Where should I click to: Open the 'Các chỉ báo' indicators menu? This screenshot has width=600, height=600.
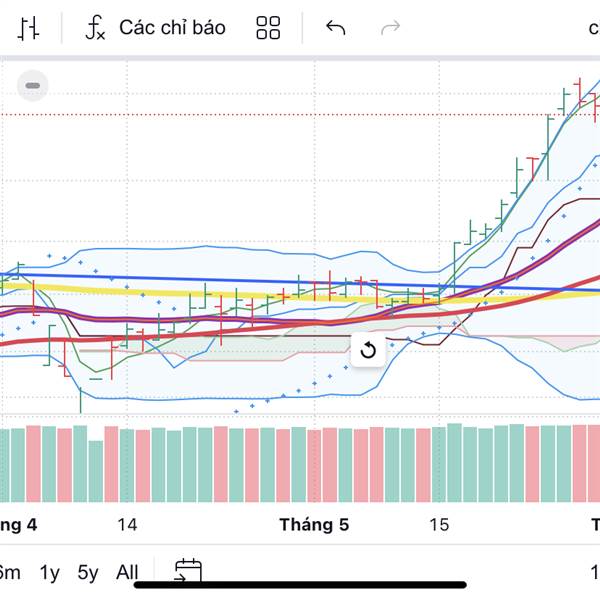[172, 28]
